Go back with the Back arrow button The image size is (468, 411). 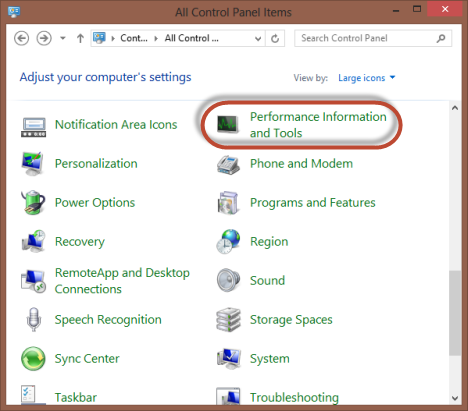coord(21,38)
